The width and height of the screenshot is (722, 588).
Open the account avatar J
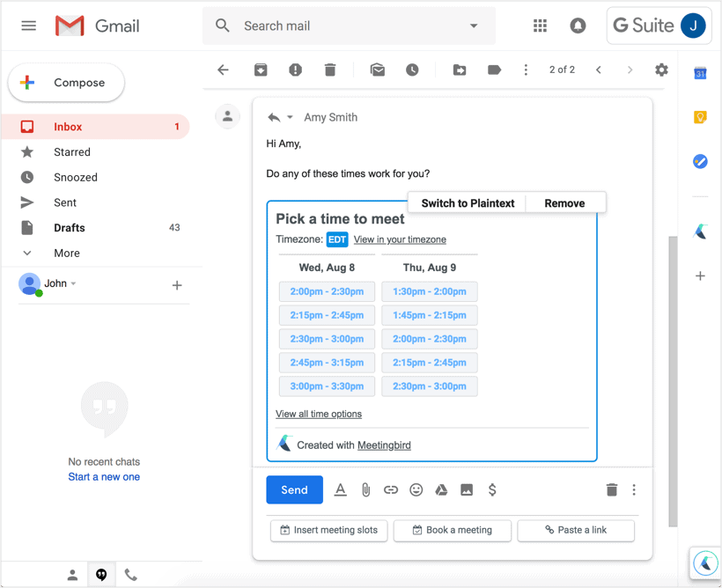click(693, 26)
